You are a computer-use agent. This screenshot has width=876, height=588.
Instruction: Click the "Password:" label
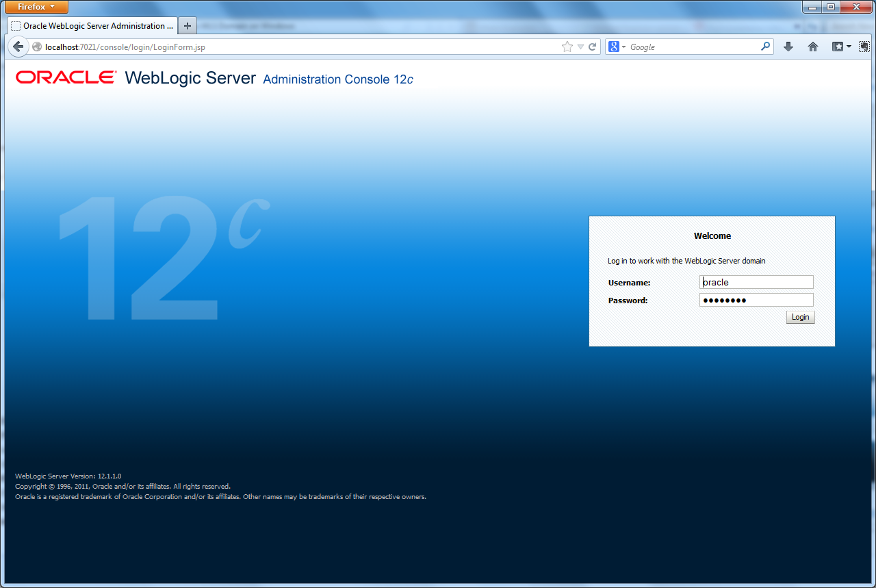pos(628,301)
